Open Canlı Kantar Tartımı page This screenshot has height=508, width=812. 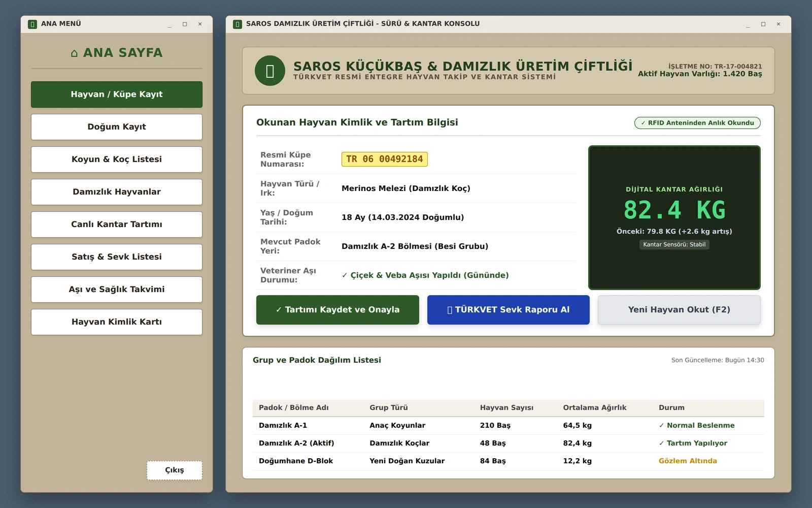point(117,225)
